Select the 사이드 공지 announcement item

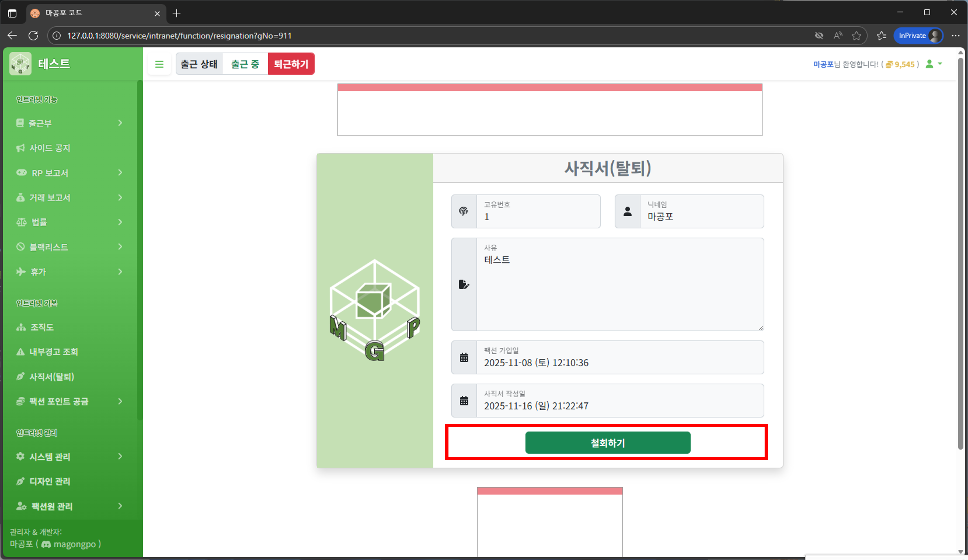point(50,148)
